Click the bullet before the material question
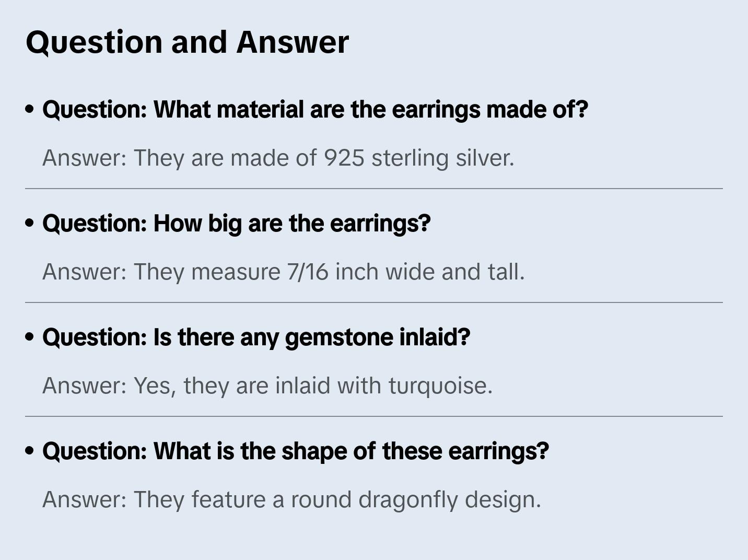 click(x=30, y=110)
